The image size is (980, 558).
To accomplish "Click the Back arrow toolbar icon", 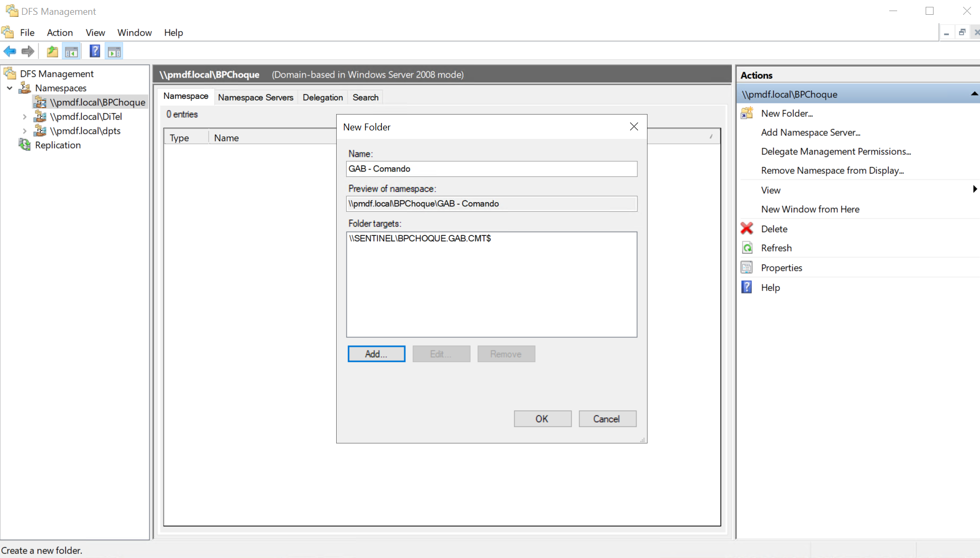I will pos(10,51).
